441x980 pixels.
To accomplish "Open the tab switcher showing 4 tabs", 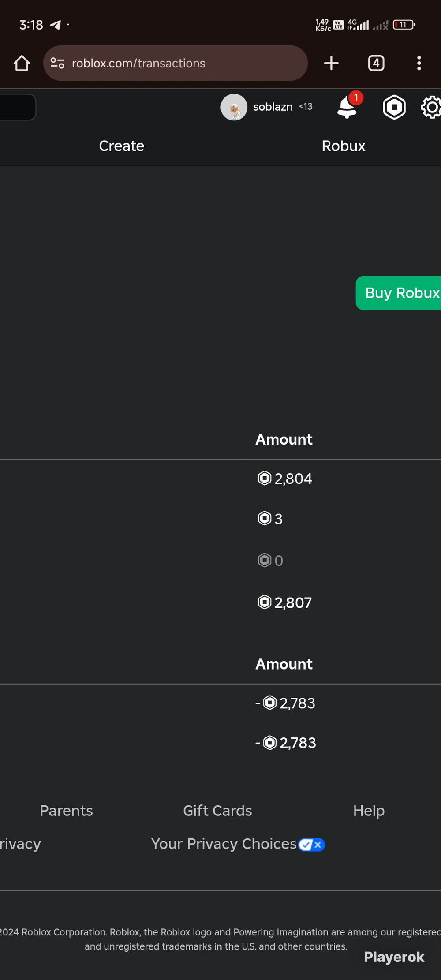I will (x=376, y=63).
